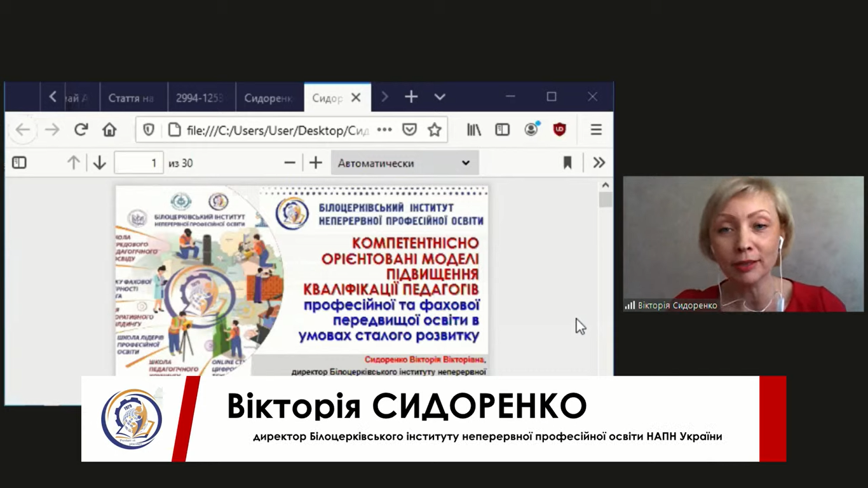Screen dimensions: 868x488
Task: Click the PDF vertical scrollbar thumb
Action: click(605, 200)
